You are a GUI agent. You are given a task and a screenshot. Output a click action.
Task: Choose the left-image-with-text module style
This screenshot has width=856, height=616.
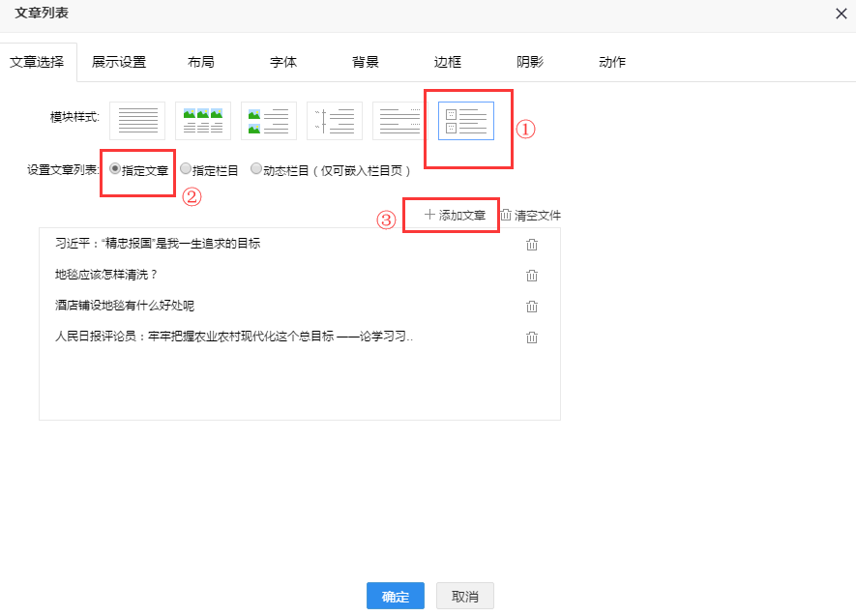pyautogui.click(x=269, y=121)
